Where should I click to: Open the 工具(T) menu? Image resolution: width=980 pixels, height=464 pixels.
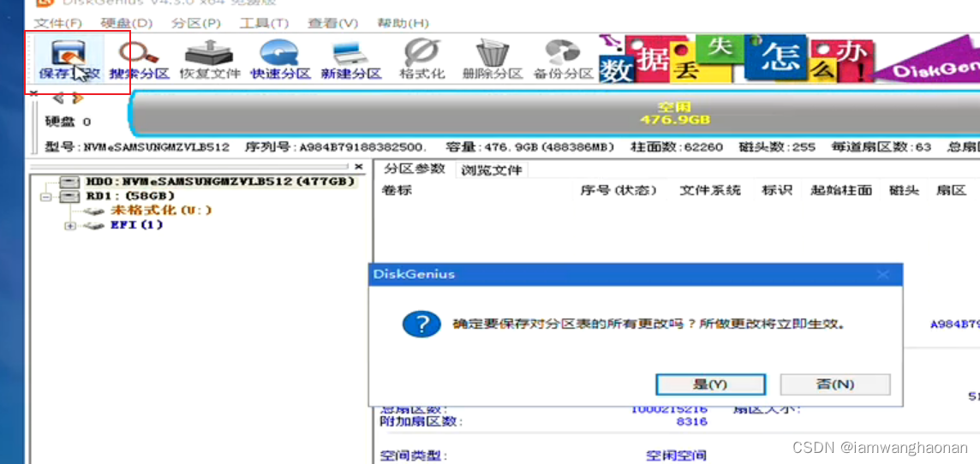pos(264,23)
